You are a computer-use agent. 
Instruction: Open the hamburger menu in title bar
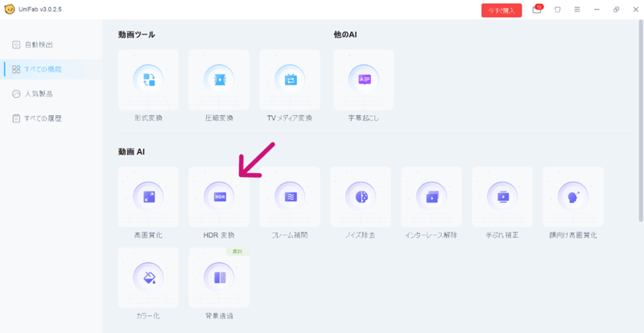click(577, 10)
